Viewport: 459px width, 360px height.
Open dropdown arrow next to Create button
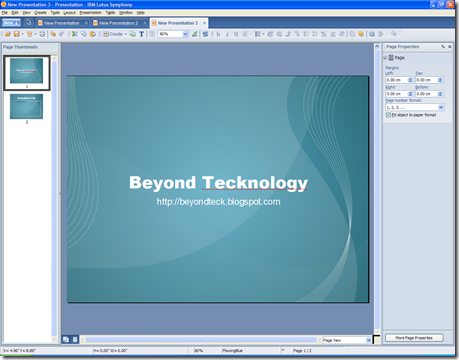[x=126, y=34]
